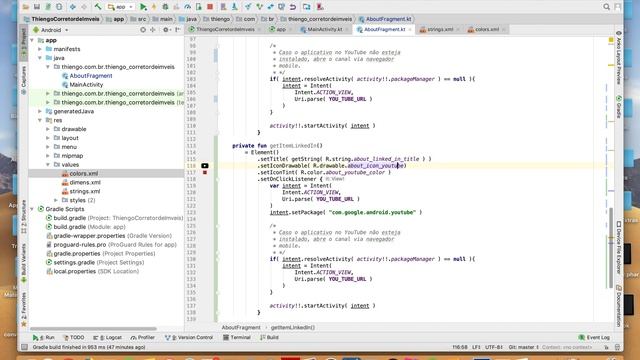Click the Collapse All icon in Project panel
Screen dimensions: 640x360
pos(153,30)
